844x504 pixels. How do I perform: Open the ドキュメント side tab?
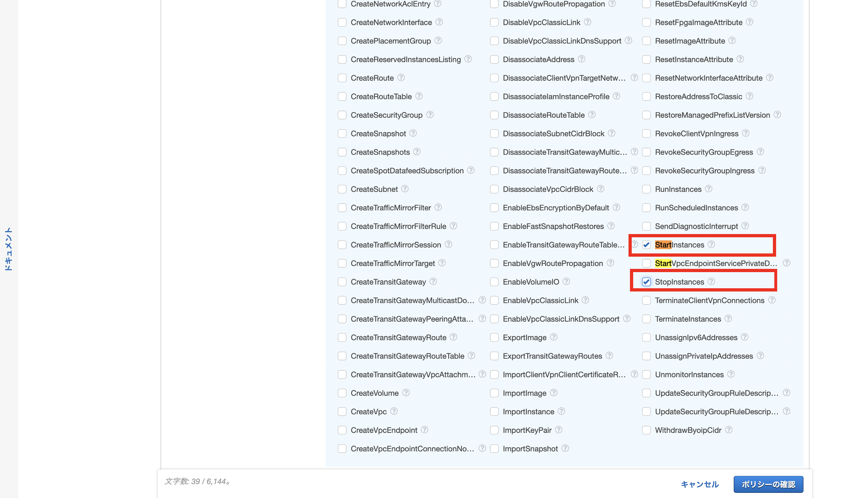pos(9,249)
